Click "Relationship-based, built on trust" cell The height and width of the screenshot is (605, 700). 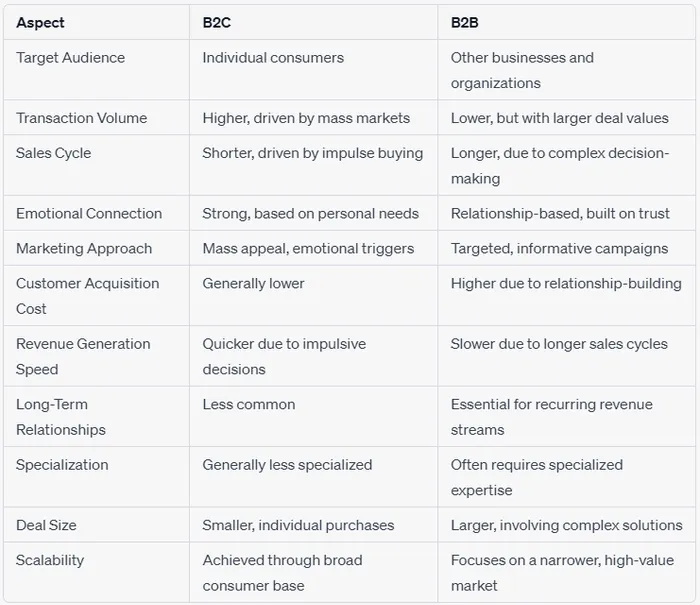tap(556, 213)
